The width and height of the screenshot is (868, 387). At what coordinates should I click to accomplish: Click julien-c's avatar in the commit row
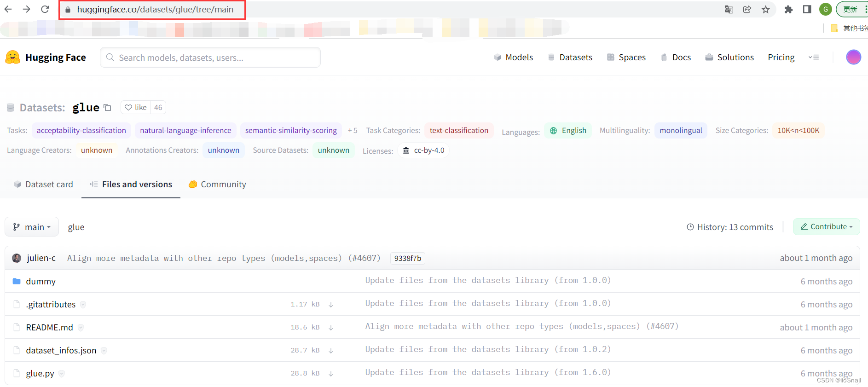click(x=17, y=258)
